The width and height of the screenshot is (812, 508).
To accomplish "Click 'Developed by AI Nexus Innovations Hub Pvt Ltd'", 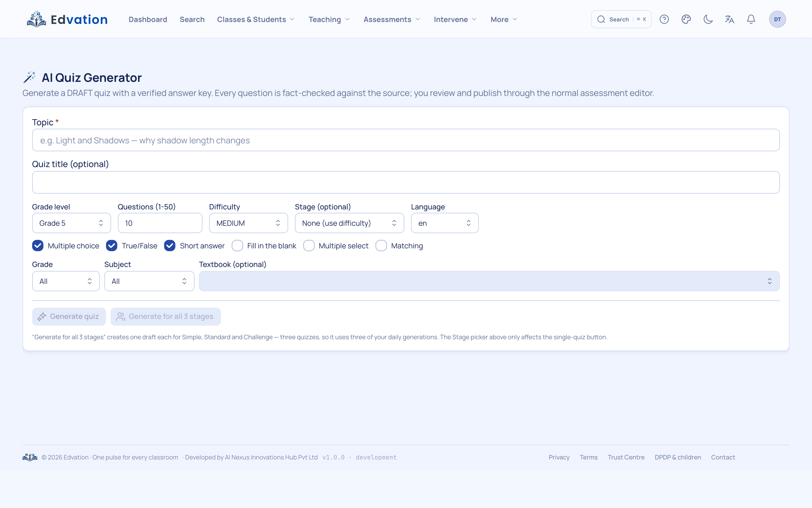I will tap(251, 457).
